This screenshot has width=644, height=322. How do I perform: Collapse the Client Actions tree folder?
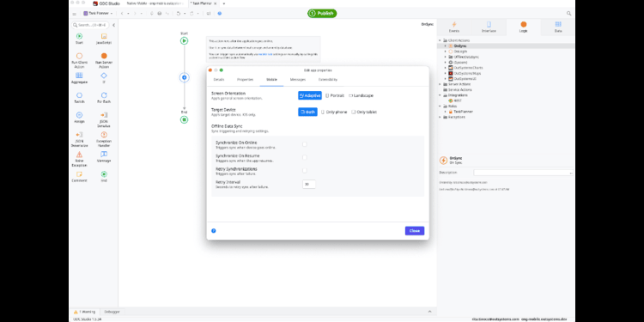click(x=440, y=40)
